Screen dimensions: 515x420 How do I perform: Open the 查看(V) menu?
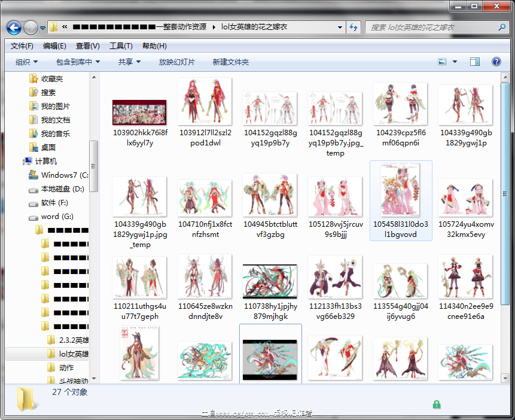tap(88, 46)
